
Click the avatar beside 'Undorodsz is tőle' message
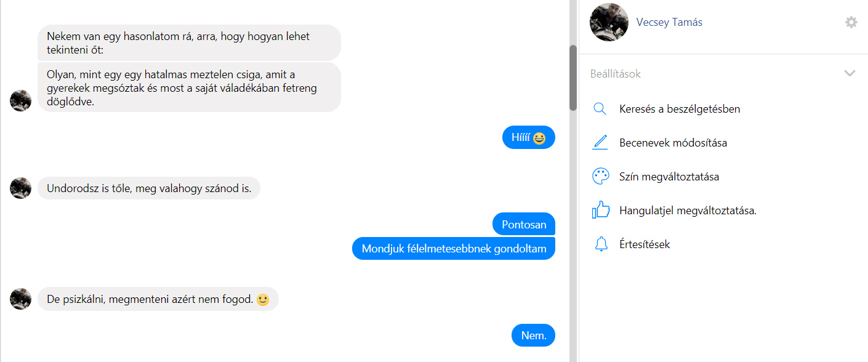coord(21,188)
